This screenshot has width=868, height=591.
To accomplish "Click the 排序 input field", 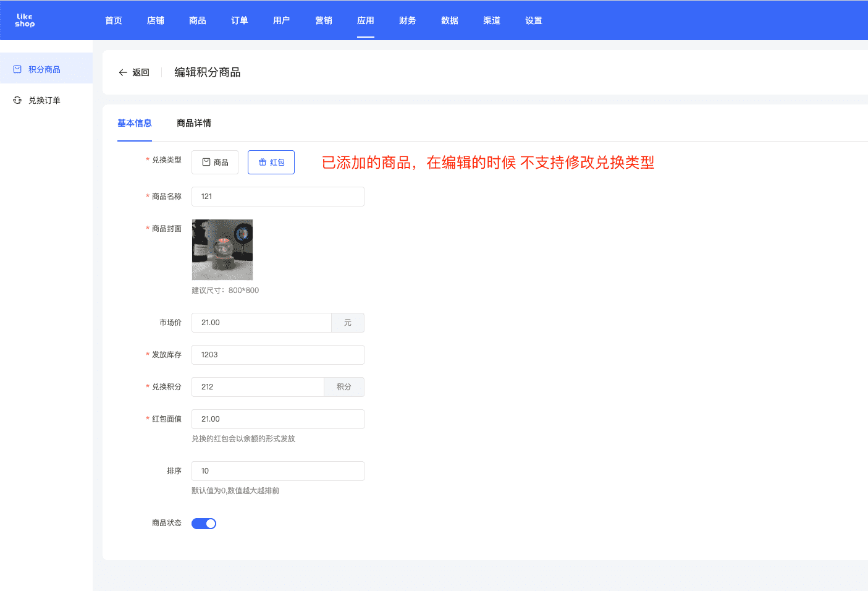I will (278, 471).
